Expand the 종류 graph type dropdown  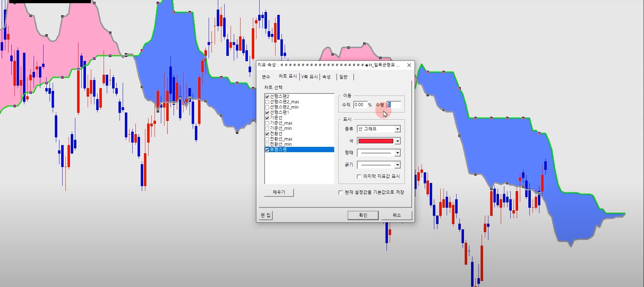[398, 129]
